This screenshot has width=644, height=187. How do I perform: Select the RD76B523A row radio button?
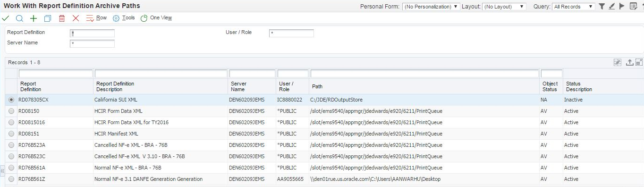(x=11, y=145)
